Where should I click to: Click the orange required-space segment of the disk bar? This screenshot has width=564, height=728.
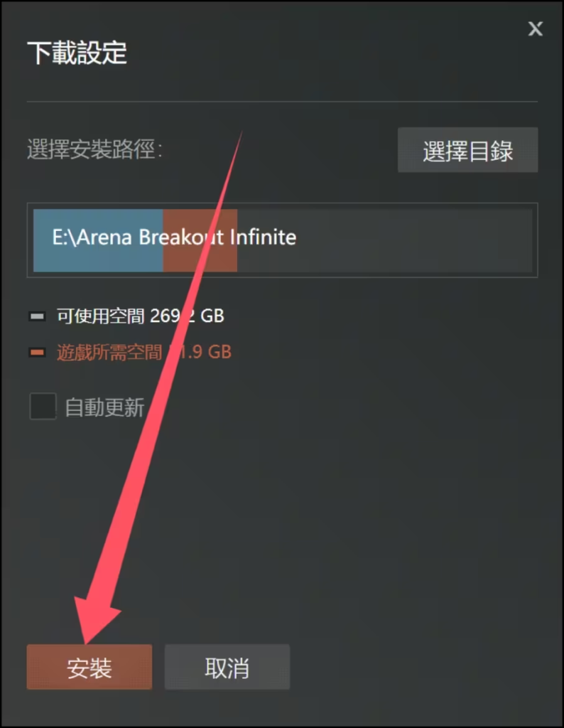click(x=200, y=240)
